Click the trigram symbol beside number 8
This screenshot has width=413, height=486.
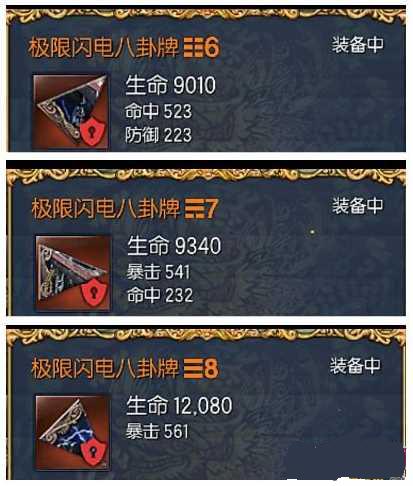(194, 369)
